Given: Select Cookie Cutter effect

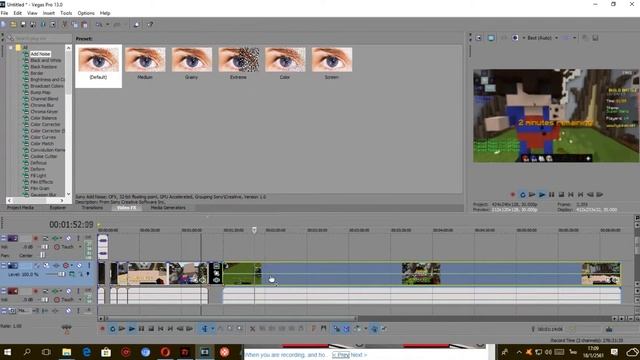Looking at the screenshot, I should [44, 156].
